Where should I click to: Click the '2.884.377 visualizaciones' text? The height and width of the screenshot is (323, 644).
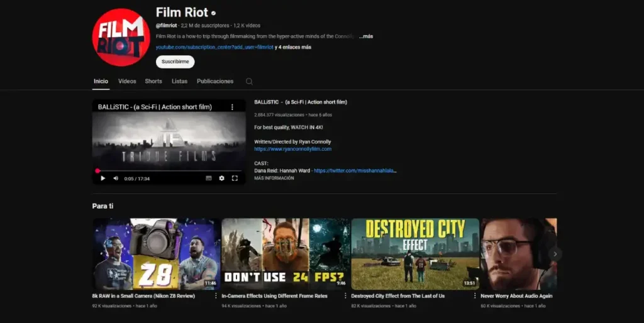coord(279,115)
